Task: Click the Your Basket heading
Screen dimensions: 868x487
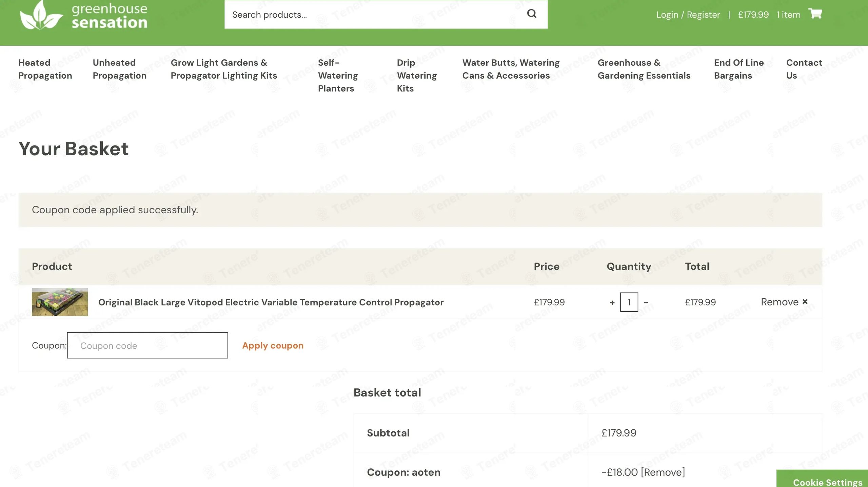Action: coord(74,149)
